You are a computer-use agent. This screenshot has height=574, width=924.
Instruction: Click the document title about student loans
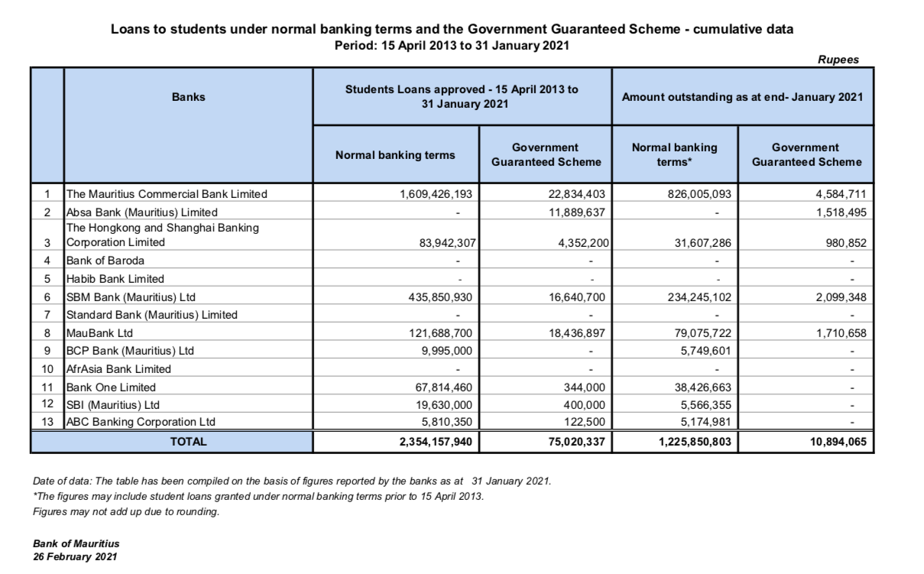click(452, 29)
